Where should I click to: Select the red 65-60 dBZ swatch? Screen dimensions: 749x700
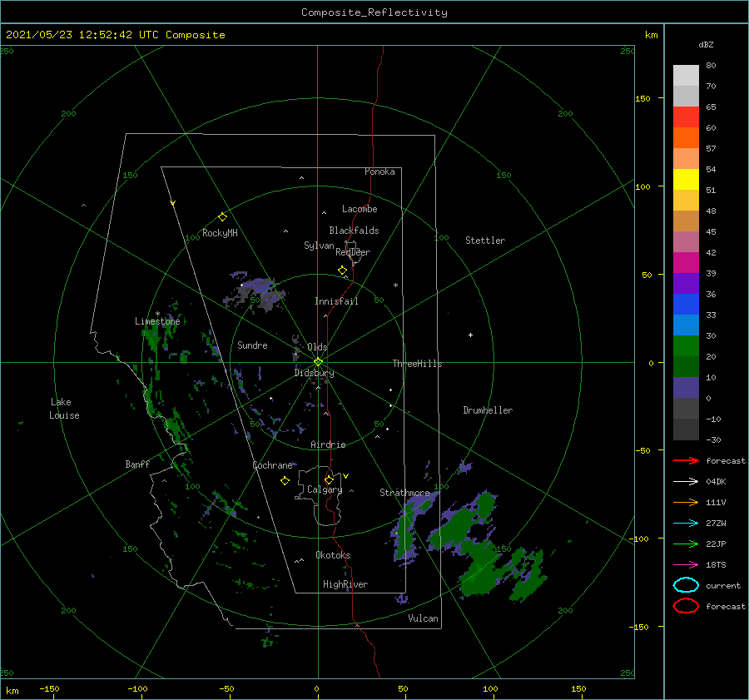(x=686, y=117)
